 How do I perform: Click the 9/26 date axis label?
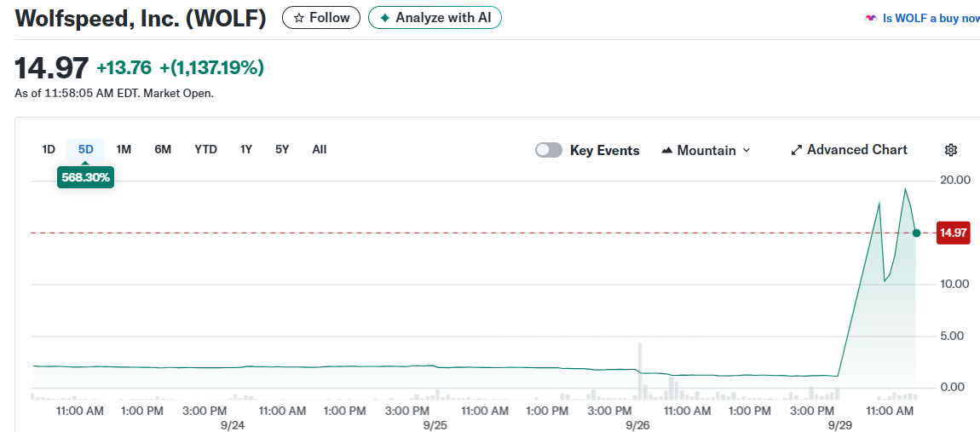click(637, 424)
